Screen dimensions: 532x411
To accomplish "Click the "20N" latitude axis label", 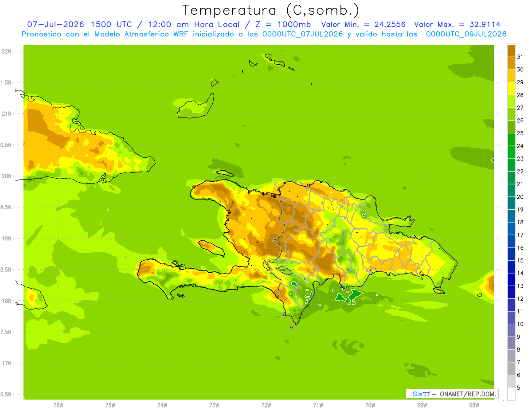I will [7, 176].
